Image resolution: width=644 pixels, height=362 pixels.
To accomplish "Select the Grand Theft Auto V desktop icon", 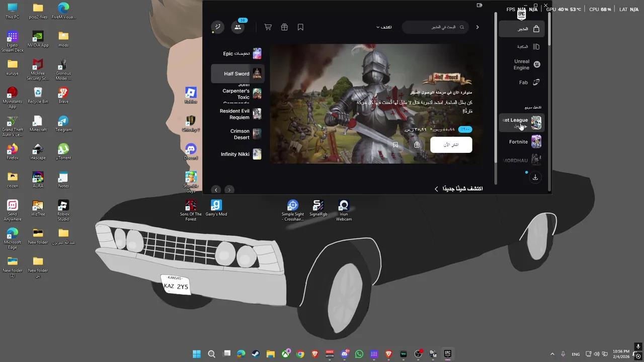I will 13,126.
